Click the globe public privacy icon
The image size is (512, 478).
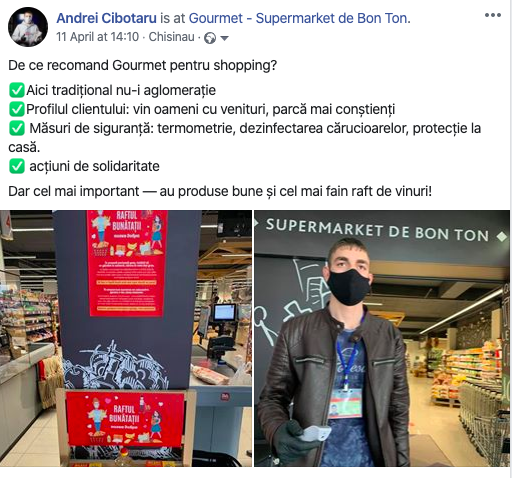[210, 38]
